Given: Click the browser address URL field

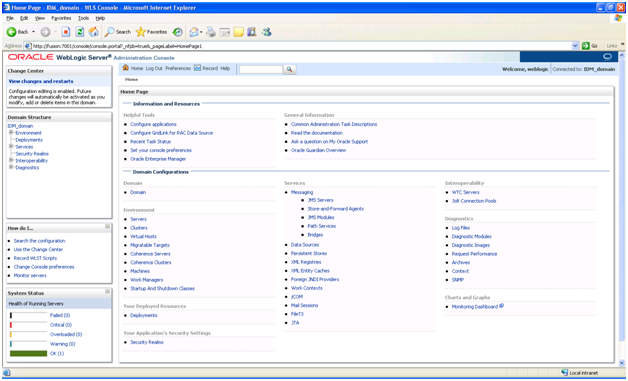Looking at the screenshot, I should pos(298,46).
